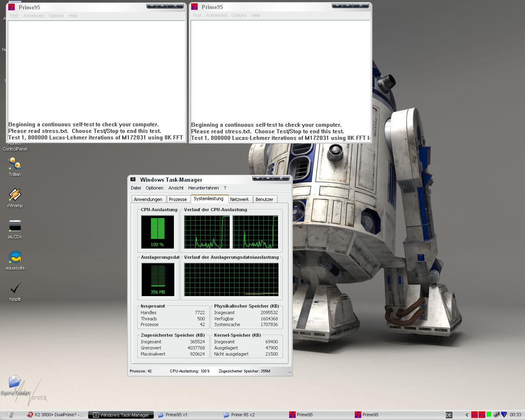Screen dimensions: 525x420
Task: Open Options menu in right Prime95 window
Action: pos(239,15)
